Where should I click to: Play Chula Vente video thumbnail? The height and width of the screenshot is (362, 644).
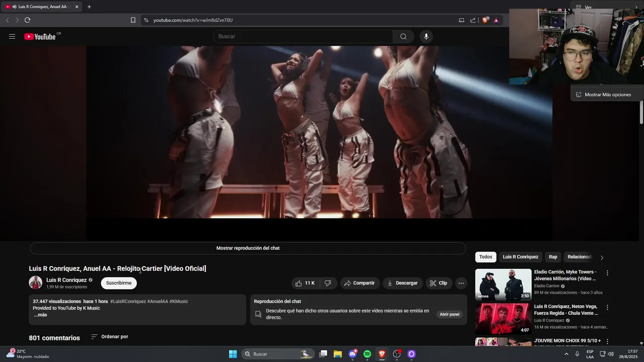tap(503, 319)
